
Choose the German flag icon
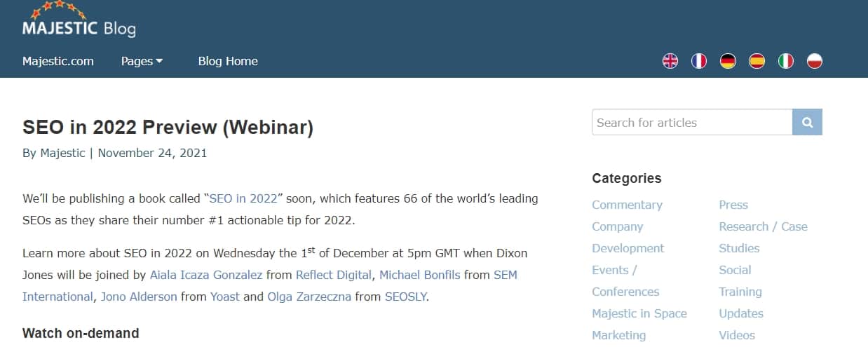pos(728,61)
